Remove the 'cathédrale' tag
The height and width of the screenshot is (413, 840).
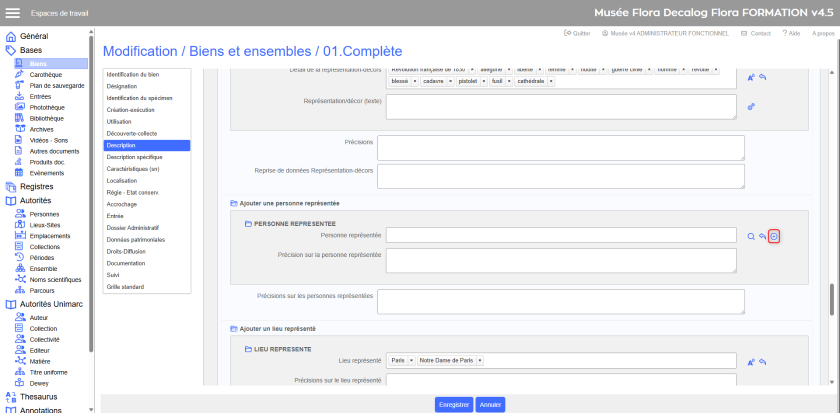coord(553,80)
